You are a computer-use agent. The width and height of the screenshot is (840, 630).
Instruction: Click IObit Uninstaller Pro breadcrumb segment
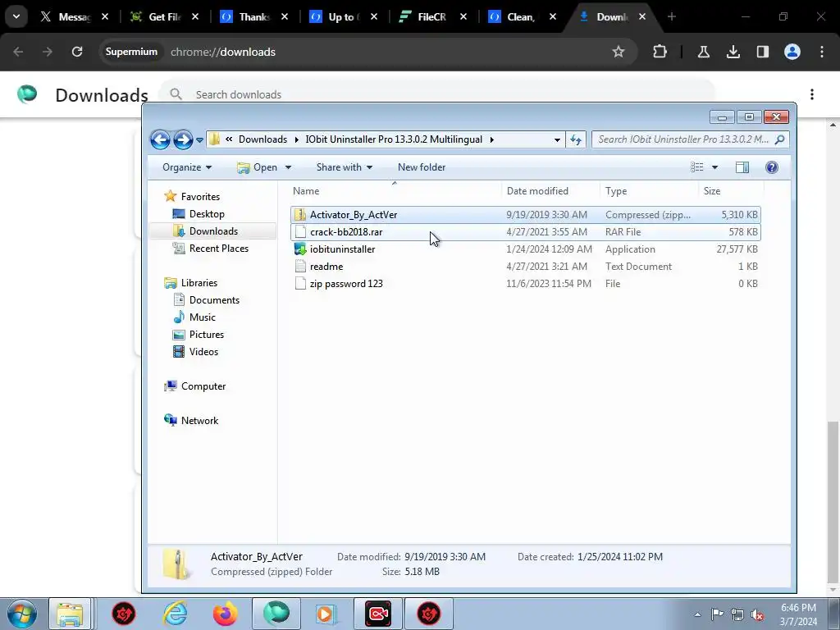tap(394, 139)
